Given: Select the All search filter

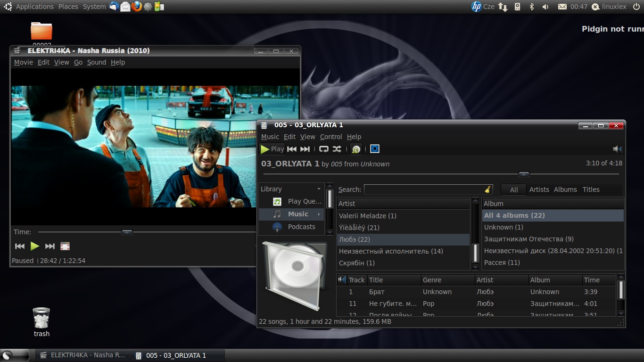Looking at the screenshot, I should (514, 189).
